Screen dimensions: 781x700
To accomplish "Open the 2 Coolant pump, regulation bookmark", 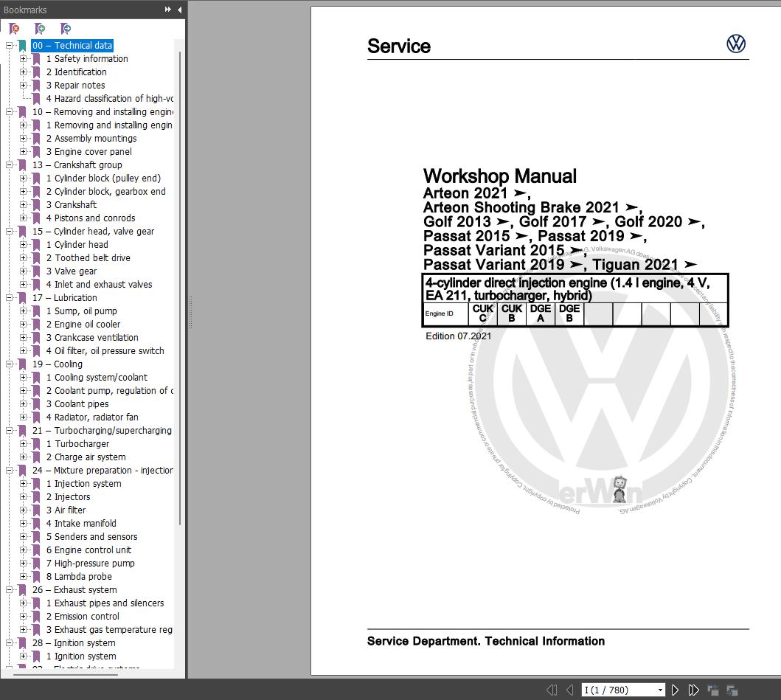I will 110,391.
